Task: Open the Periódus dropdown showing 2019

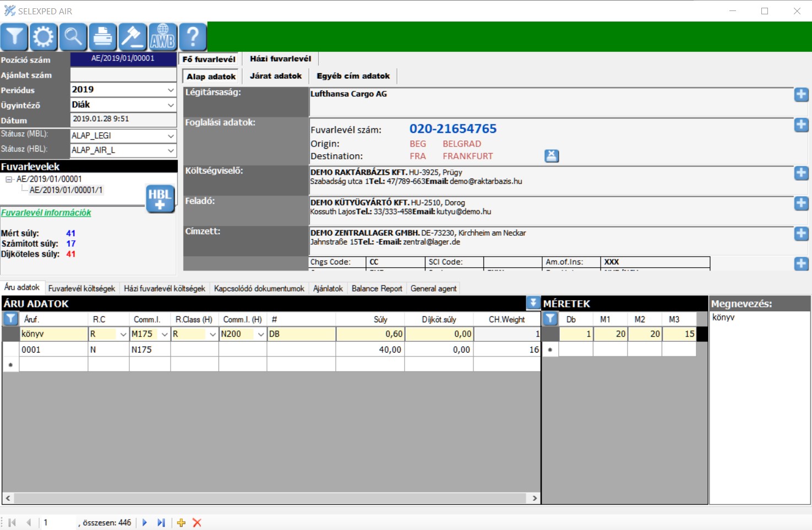Action: pos(171,90)
